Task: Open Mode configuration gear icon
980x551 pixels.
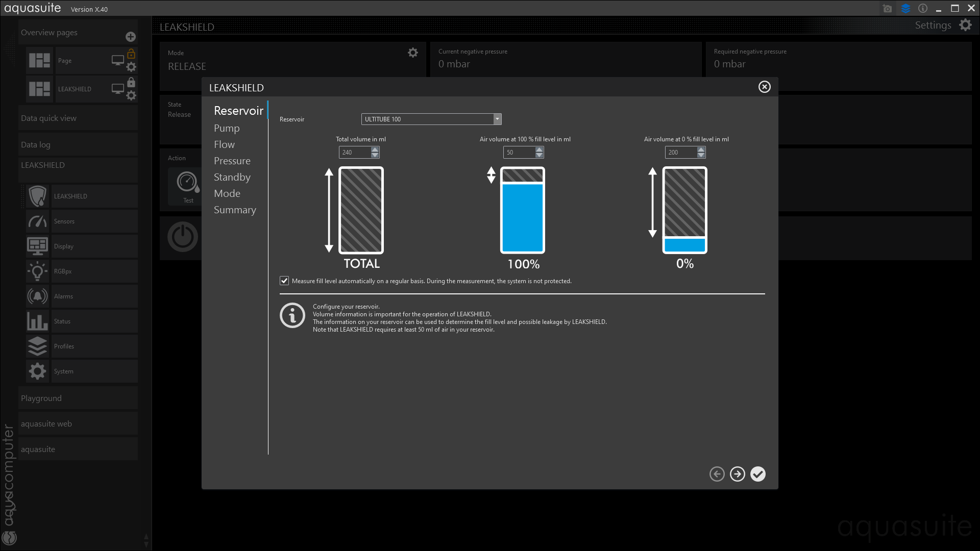Action: tap(413, 53)
